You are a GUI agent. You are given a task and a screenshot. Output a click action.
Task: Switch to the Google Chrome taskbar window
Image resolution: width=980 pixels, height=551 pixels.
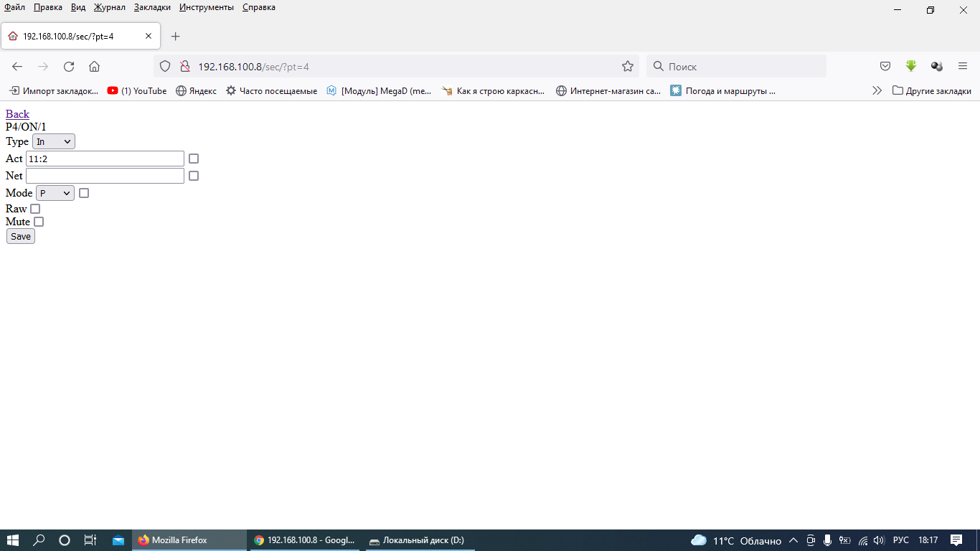pyautogui.click(x=305, y=540)
